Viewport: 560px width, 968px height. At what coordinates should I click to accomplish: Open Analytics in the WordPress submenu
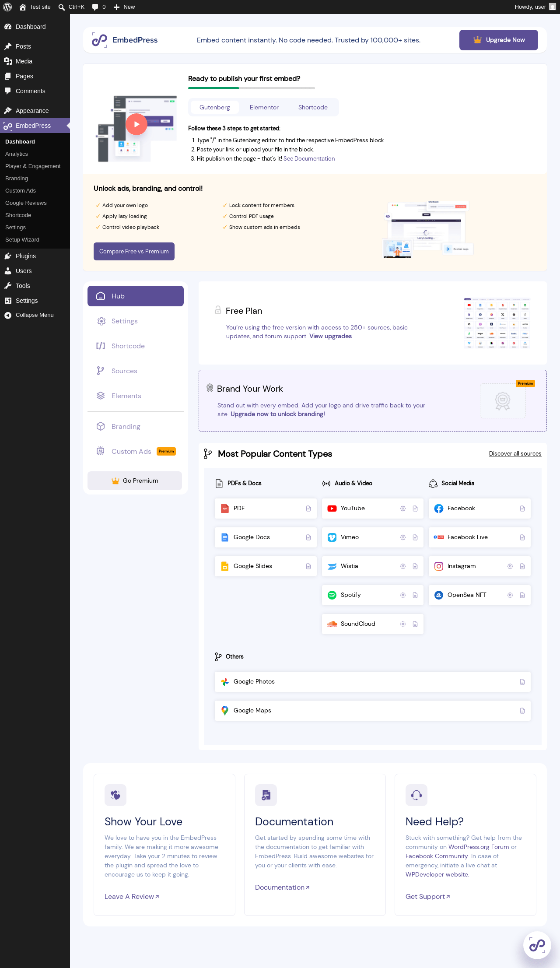pos(17,154)
